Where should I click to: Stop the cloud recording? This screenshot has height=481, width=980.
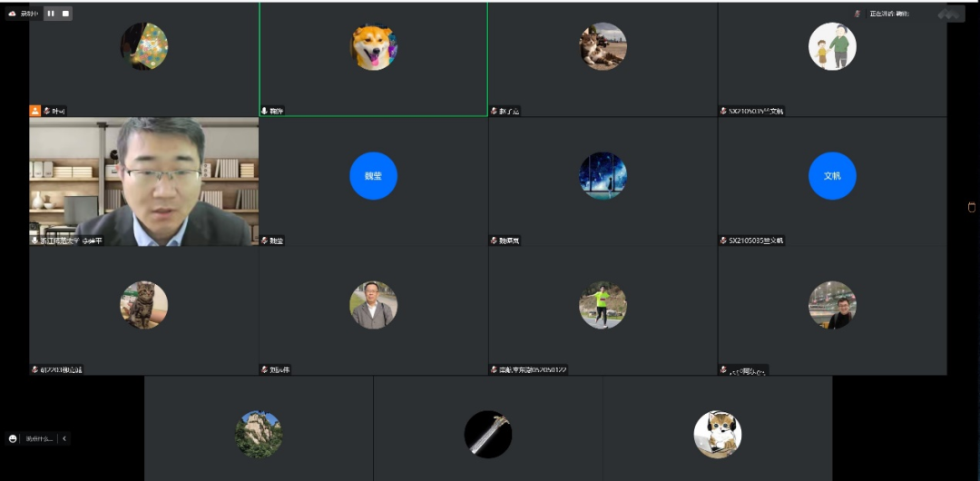[65, 14]
